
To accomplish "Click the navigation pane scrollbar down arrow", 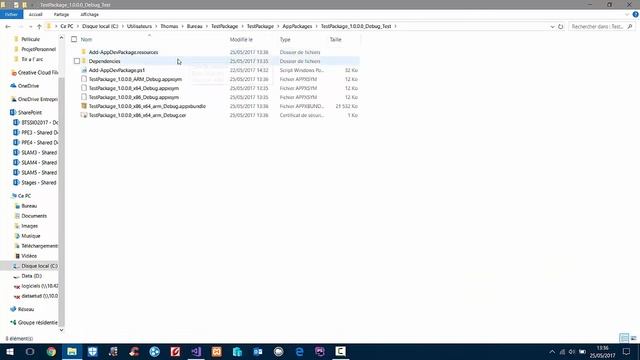I will 62,330.
